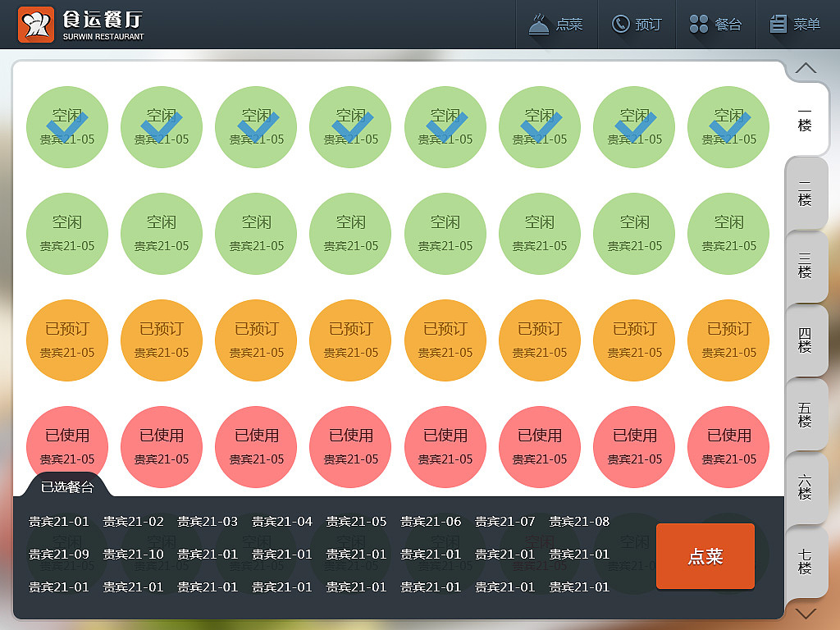
Task: Uncheck the second checked 空闲 table in top row
Action: click(162, 127)
